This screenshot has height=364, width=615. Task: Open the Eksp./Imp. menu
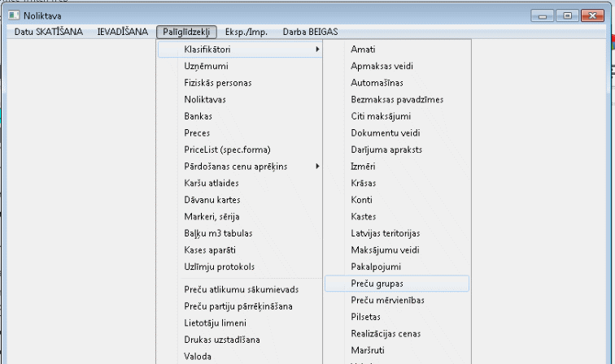[x=246, y=32]
